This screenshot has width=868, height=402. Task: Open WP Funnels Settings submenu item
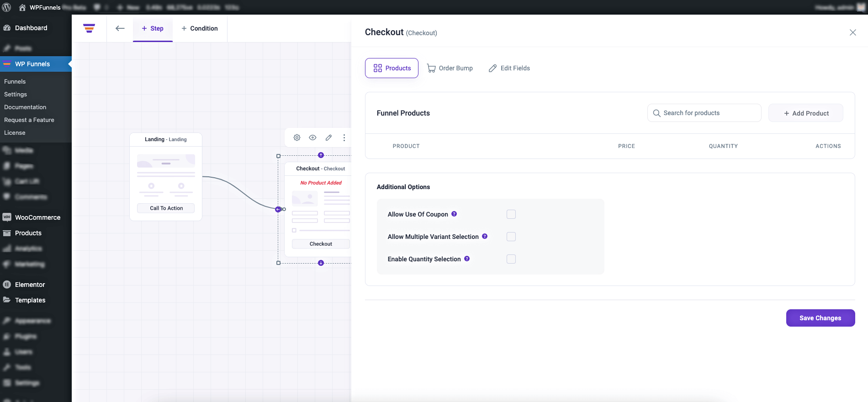[16, 94]
